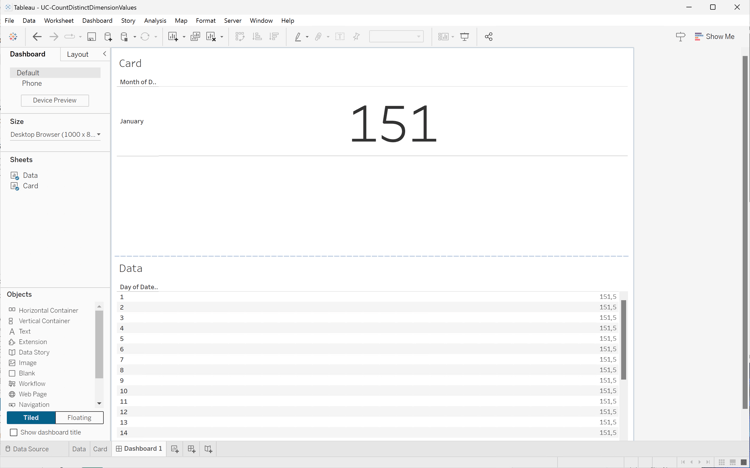
Task: Click the Pause Auto Updates icon
Action: [x=124, y=37]
